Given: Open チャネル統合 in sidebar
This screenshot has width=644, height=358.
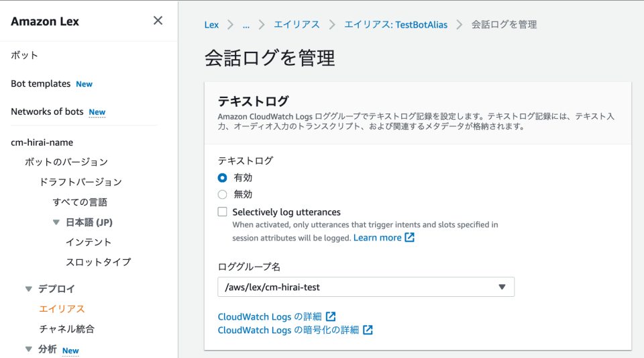Looking at the screenshot, I should (x=66, y=329).
